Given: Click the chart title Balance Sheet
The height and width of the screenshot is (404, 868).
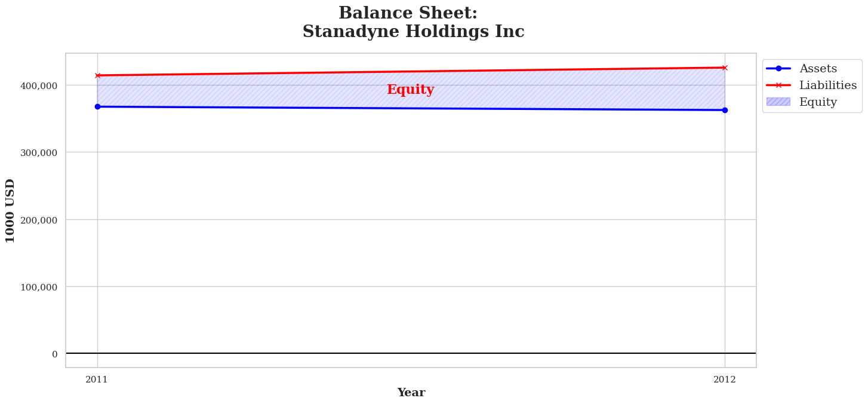Looking at the screenshot, I should (408, 13).
